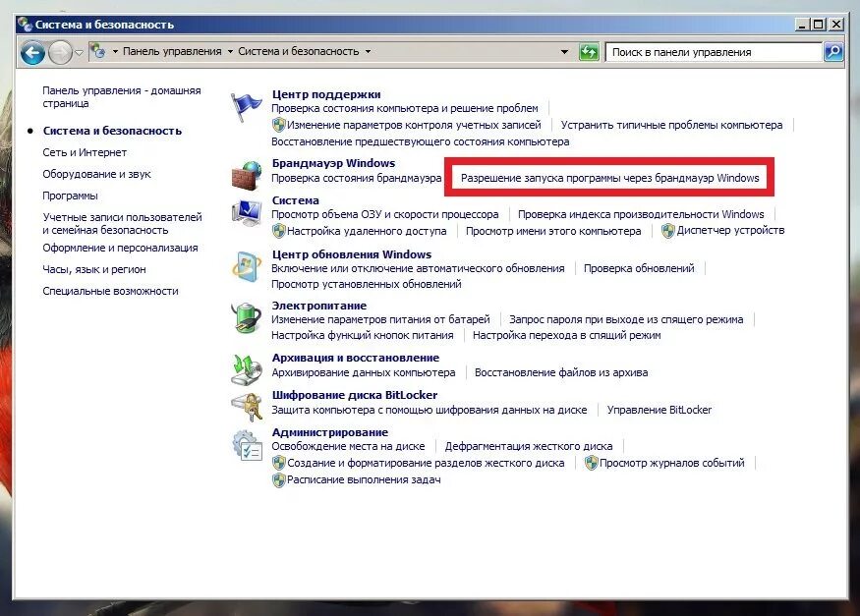Open Диспетчер устройств
The image size is (860, 616).
[730, 230]
